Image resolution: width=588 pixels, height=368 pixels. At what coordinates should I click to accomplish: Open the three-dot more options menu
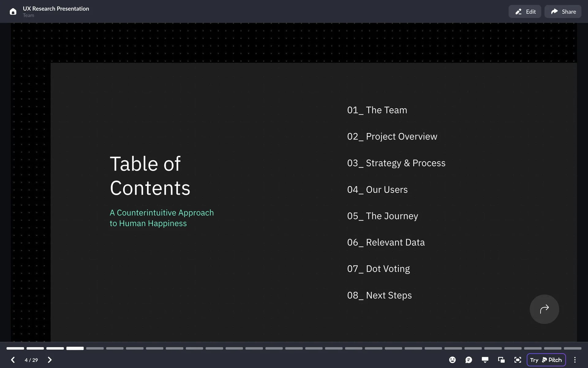[x=575, y=360]
